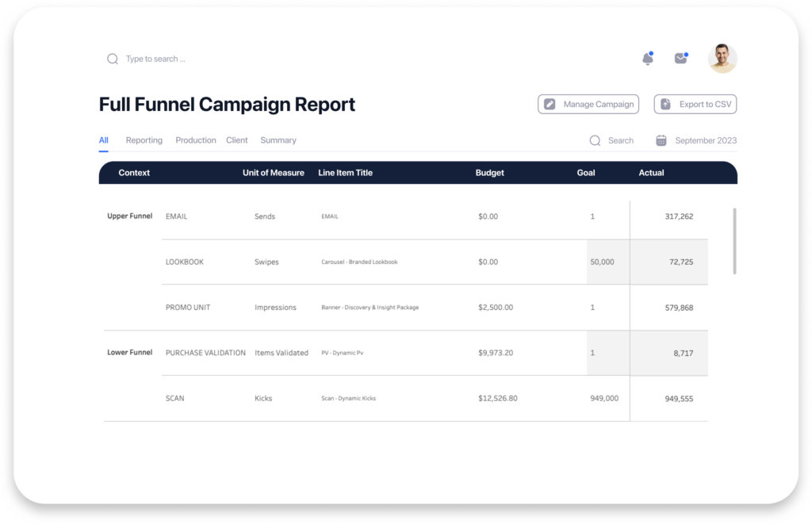The width and height of the screenshot is (812, 524).
Task: Select the PURCHASE VALIDATION row
Action: (x=205, y=353)
